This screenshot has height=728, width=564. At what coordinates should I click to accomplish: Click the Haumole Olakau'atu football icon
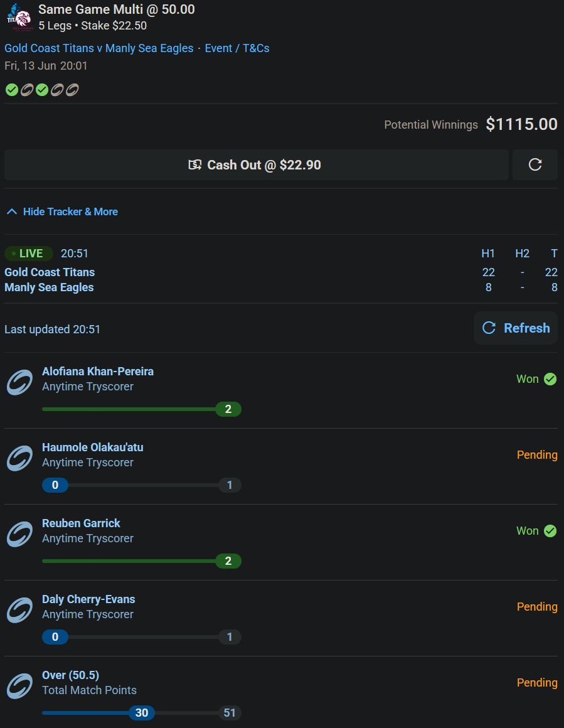(19, 458)
